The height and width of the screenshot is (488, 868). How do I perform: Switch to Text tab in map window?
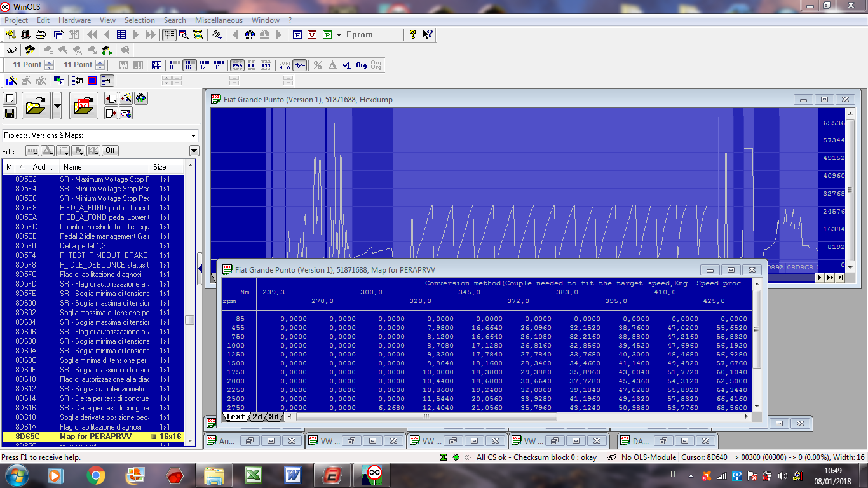(x=234, y=417)
